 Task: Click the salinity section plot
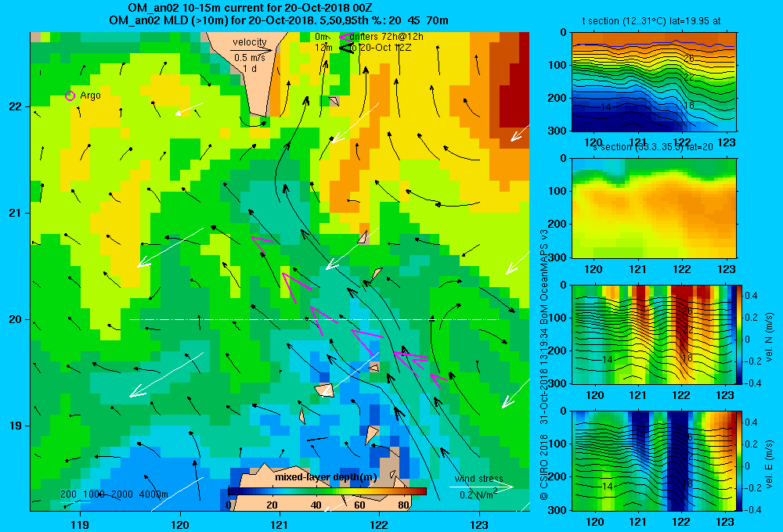(x=654, y=208)
